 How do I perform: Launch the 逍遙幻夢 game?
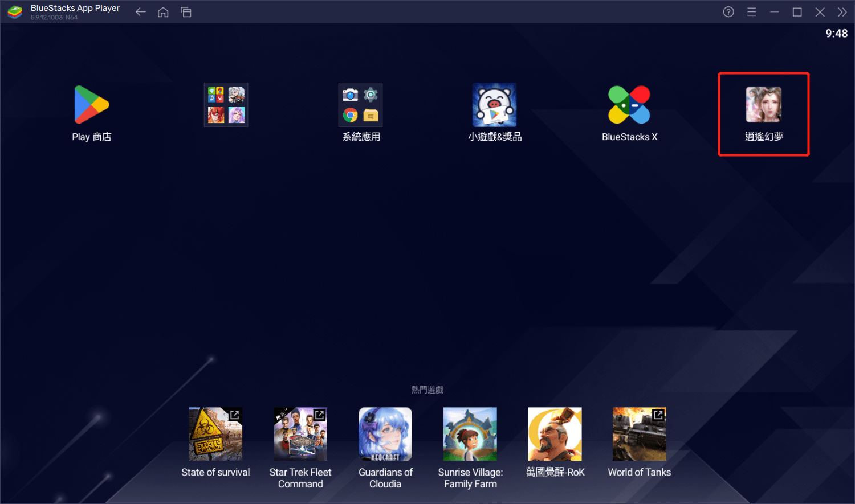764,105
